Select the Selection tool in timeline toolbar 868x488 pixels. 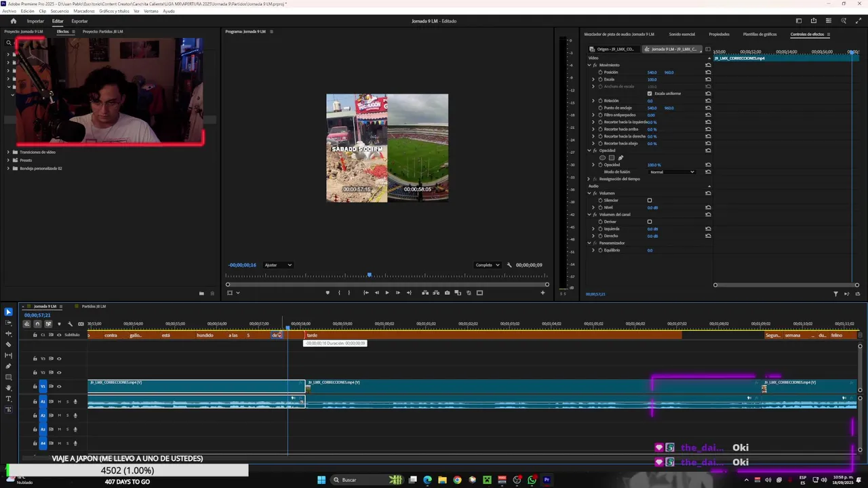8,312
